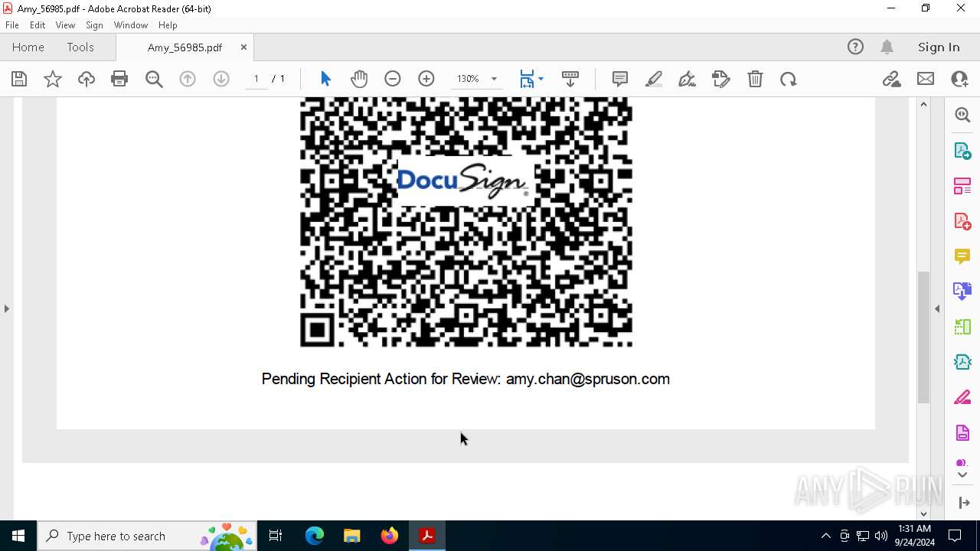Open the File menu
This screenshot has height=551, width=980.
(x=12, y=25)
